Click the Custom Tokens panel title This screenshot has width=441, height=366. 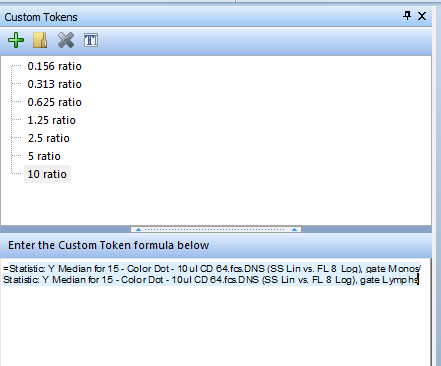tap(41, 17)
